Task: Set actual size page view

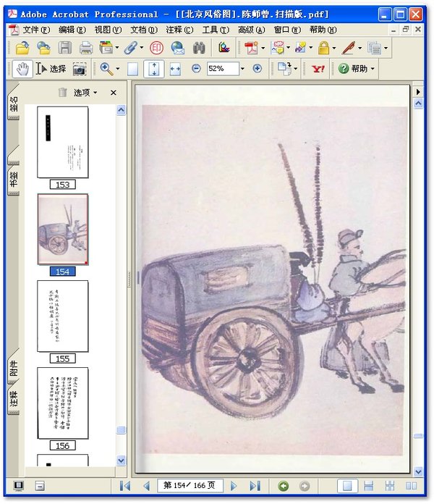Action: pyautogui.click(x=132, y=69)
